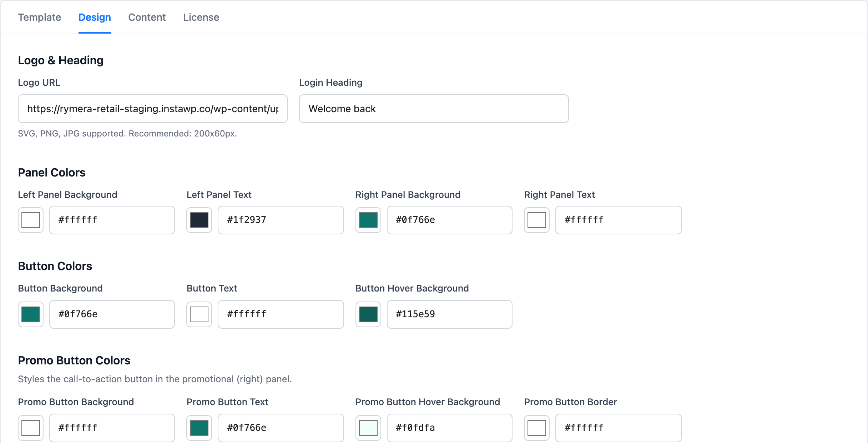The height and width of the screenshot is (443, 868).
Task: Choose the Promo Button Hover Background swatch
Action: click(x=368, y=428)
